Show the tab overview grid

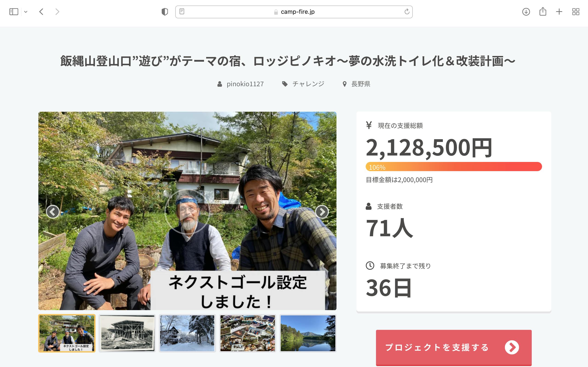tap(576, 12)
